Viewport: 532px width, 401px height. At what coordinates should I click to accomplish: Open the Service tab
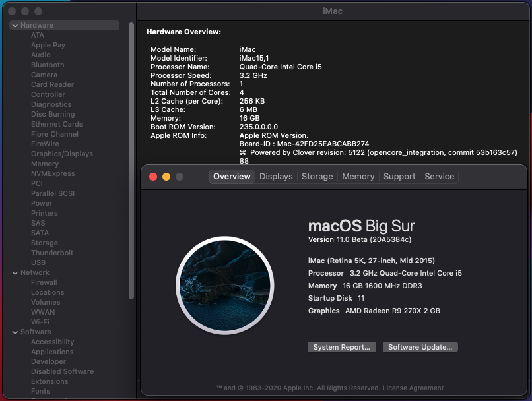pos(439,177)
